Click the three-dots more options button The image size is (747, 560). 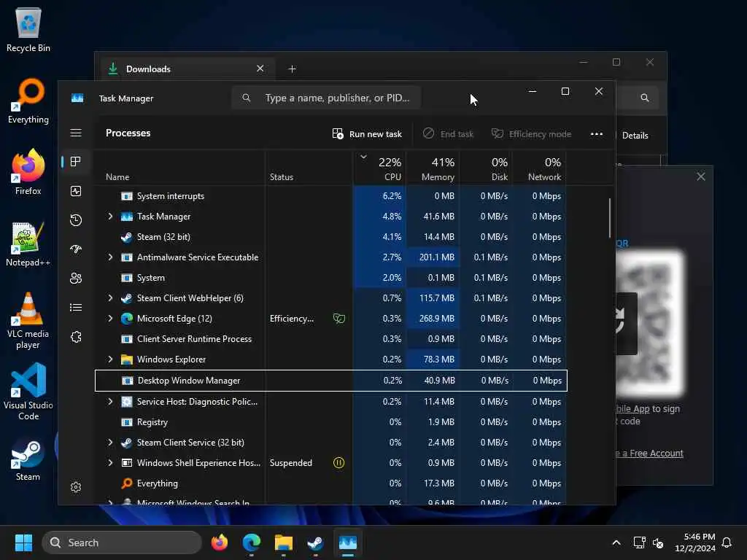point(597,134)
